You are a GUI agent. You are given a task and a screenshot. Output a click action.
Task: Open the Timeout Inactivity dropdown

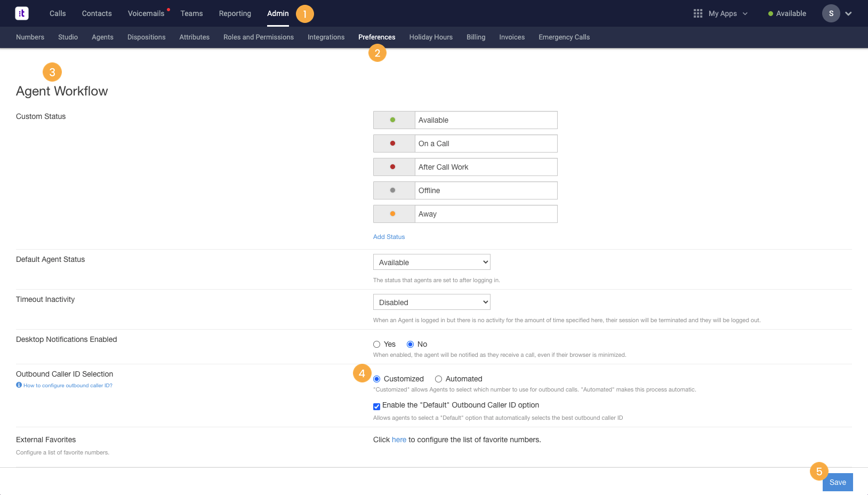(x=432, y=302)
